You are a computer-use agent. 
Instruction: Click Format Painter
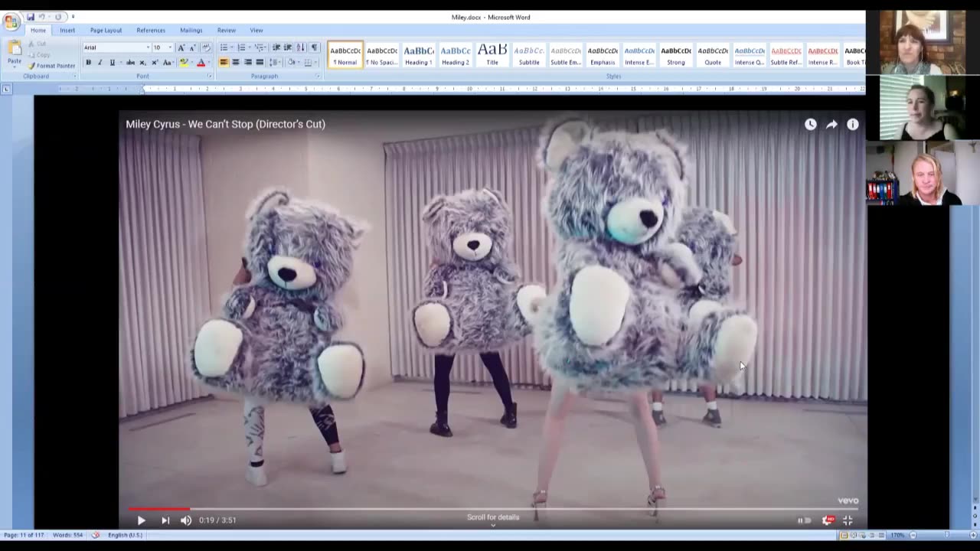[x=51, y=66]
